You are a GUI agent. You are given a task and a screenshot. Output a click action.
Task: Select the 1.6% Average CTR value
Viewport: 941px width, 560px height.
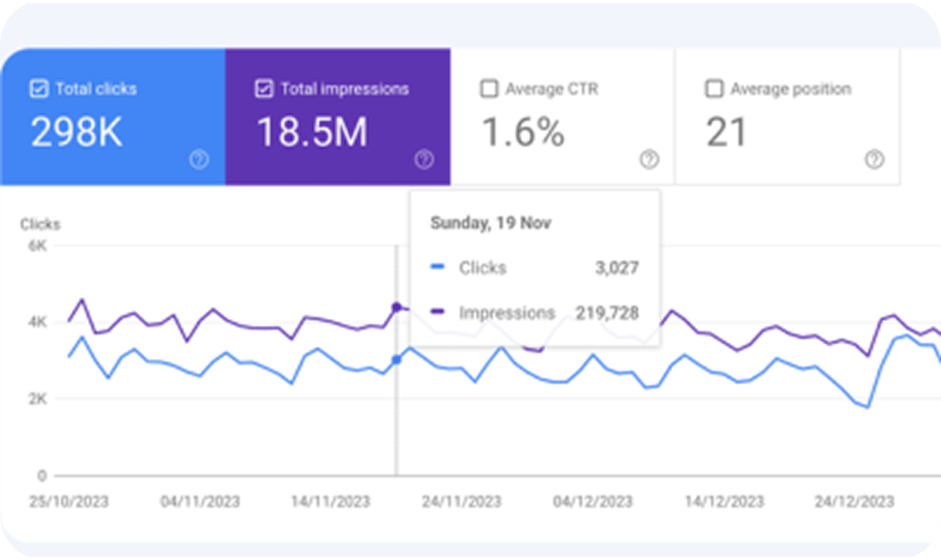coord(523,133)
